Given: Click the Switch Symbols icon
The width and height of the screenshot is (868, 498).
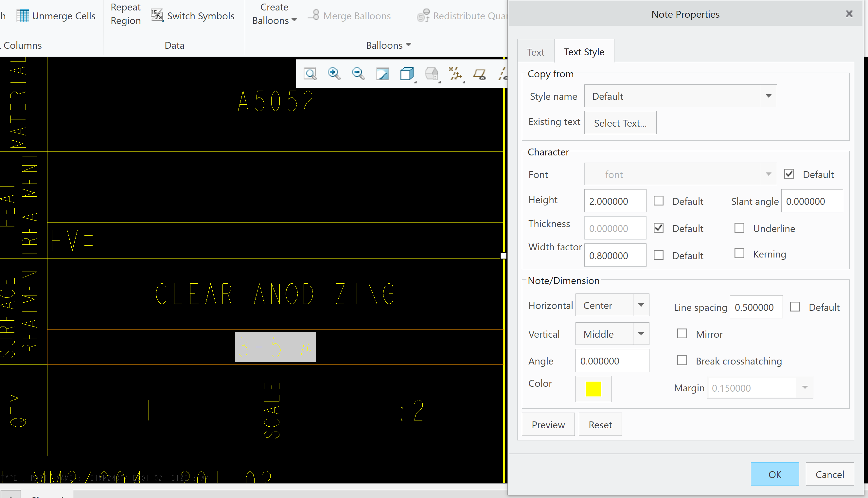Looking at the screenshot, I should pyautogui.click(x=157, y=16).
